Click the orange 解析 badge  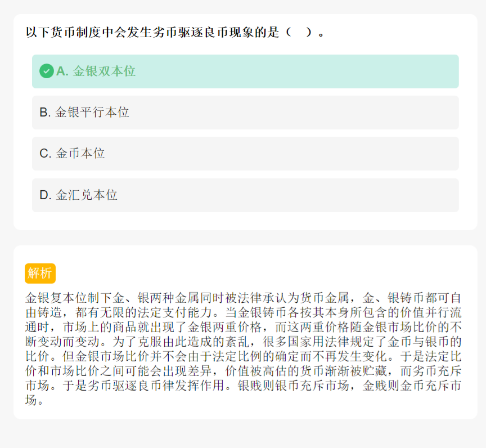[x=40, y=274]
